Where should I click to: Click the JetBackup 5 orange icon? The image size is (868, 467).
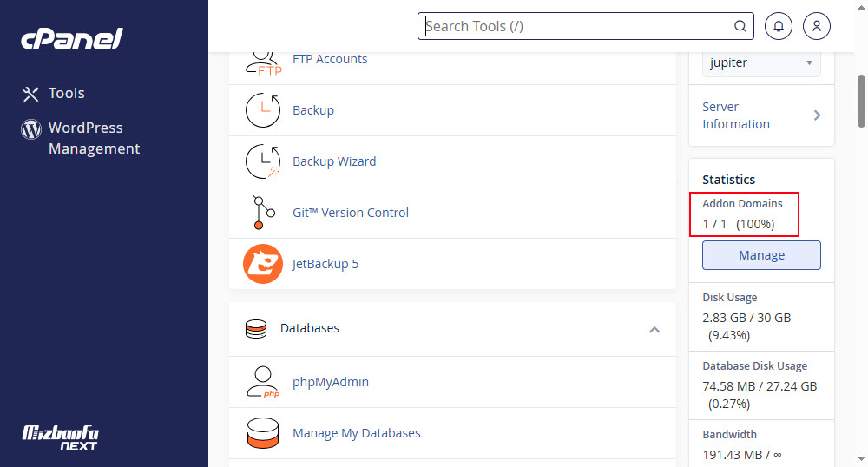pyautogui.click(x=263, y=264)
